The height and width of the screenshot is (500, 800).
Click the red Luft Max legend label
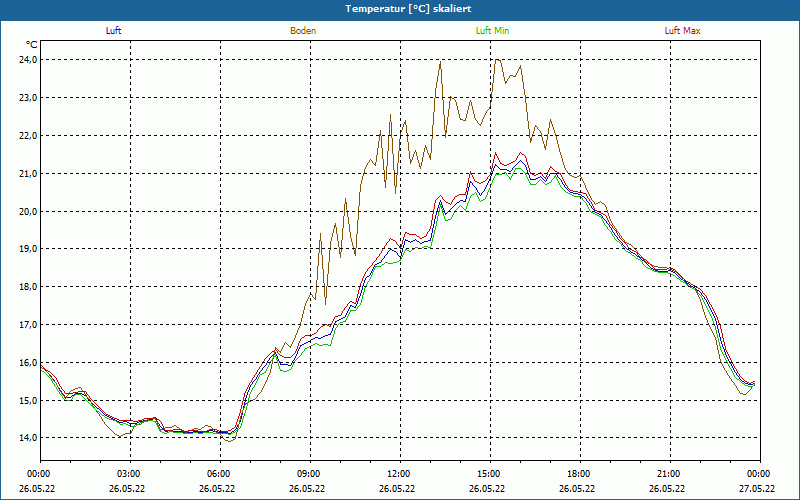tap(682, 31)
